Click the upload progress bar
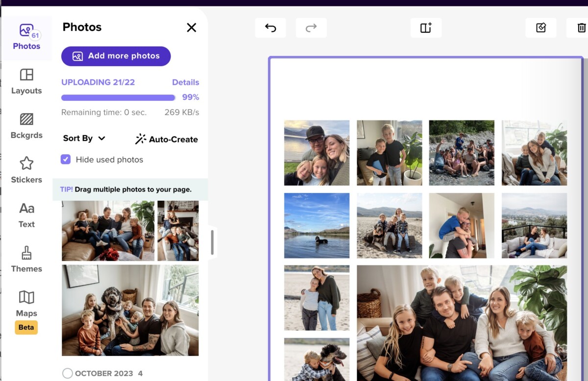588x381 pixels. (118, 97)
